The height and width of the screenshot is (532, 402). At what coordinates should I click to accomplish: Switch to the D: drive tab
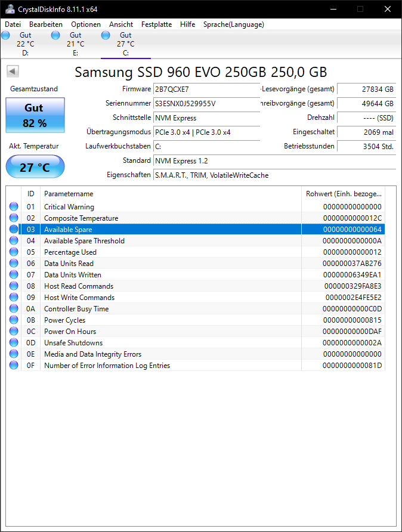pyautogui.click(x=26, y=44)
